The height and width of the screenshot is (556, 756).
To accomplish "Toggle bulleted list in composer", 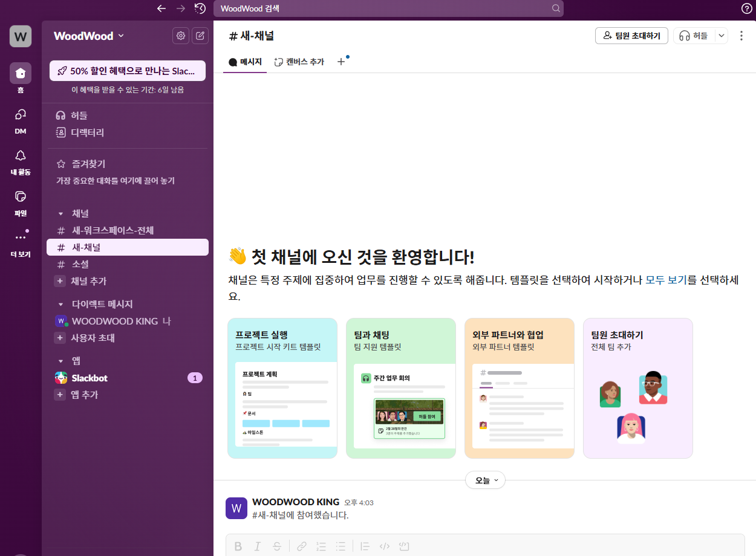I will (x=341, y=546).
